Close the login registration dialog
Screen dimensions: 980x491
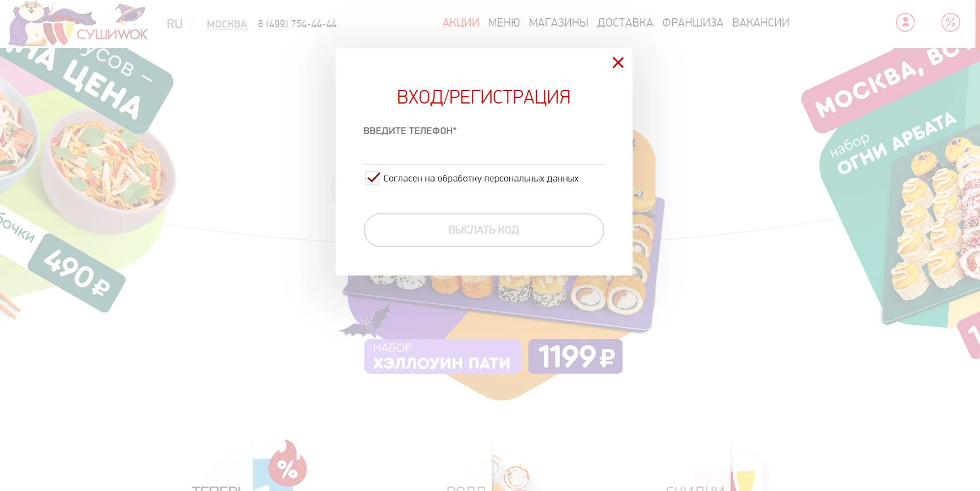[618, 63]
